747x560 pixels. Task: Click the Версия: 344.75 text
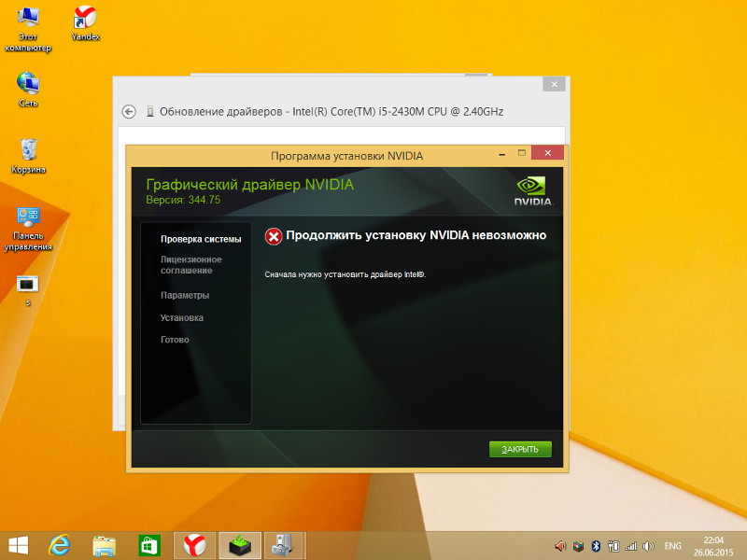pyautogui.click(x=183, y=200)
